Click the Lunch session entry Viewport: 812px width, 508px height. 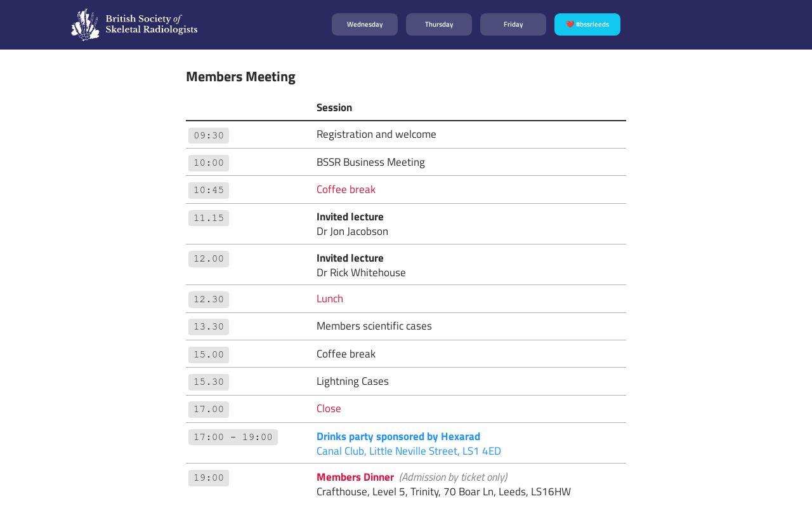pos(329,298)
